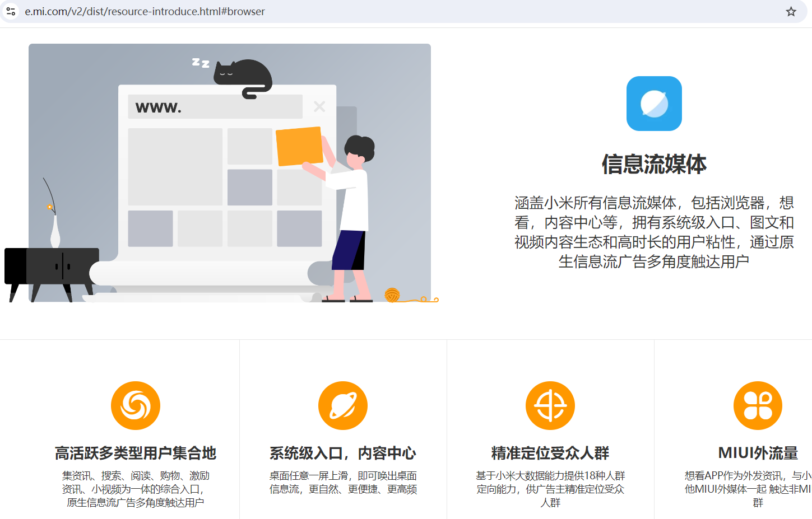The height and width of the screenshot is (519, 812).
Task: Click the blue 信息流媒体 browser app icon
Action: pos(654,104)
